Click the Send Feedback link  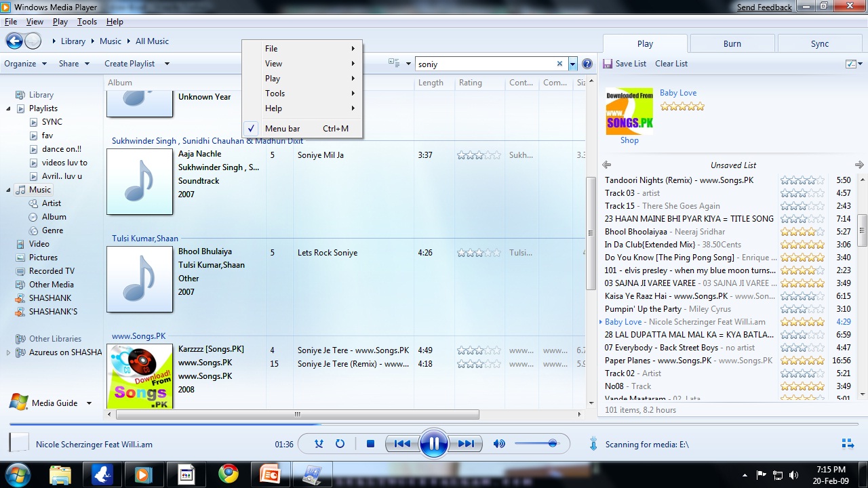[764, 7]
